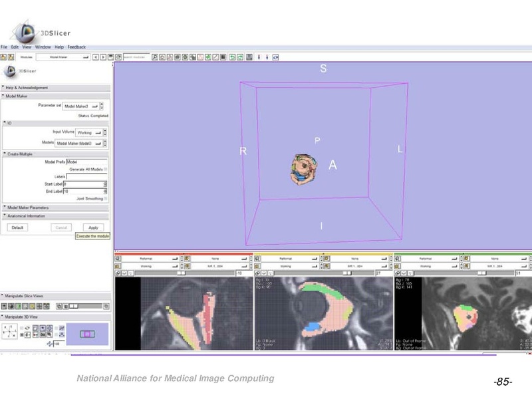Click the green slice view icon in Manipulate Slice Views

pyautogui.click(x=19, y=307)
